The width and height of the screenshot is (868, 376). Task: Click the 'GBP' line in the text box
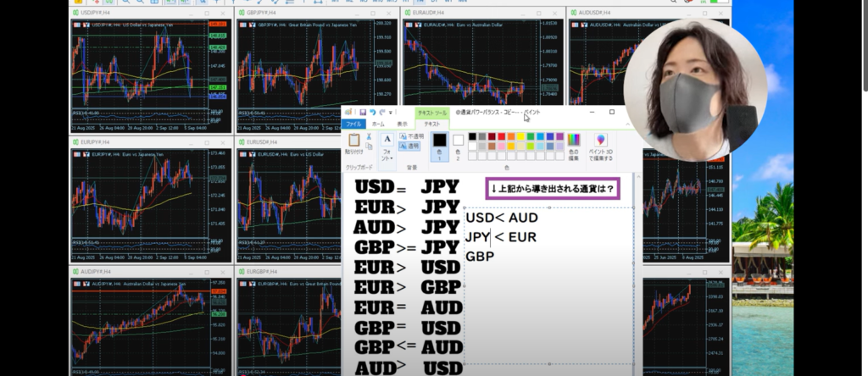480,257
